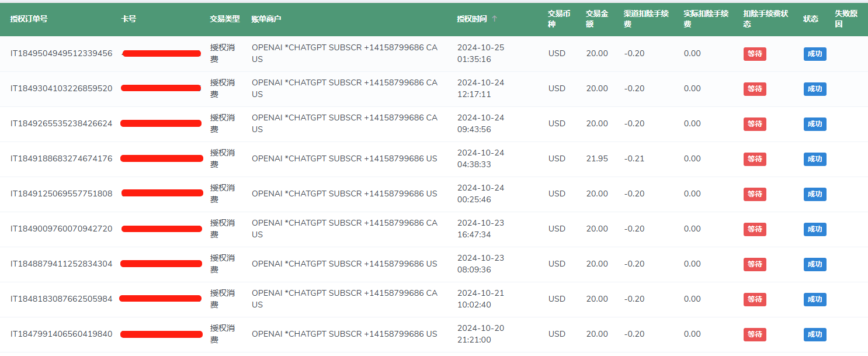Click 等待 badge for the 2024-10-25 01:35:16 row
Screen dimensions: 868x356
pyautogui.click(x=755, y=54)
